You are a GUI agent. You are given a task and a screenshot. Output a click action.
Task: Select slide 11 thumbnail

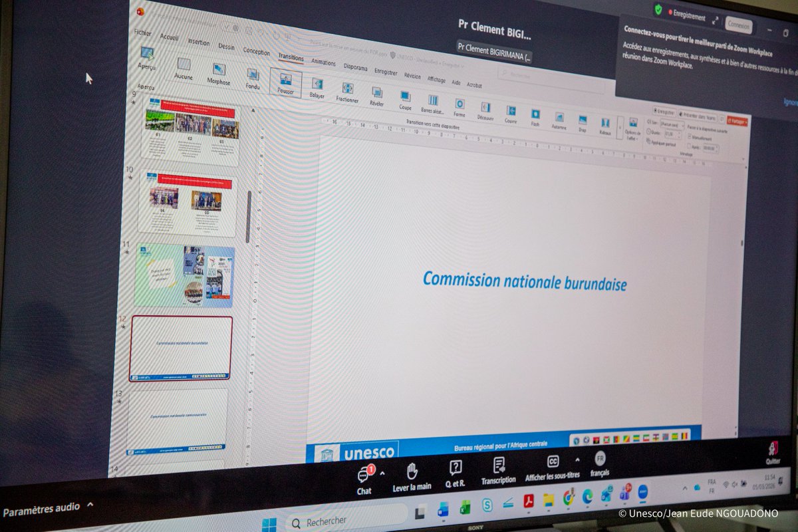[185, 275]
